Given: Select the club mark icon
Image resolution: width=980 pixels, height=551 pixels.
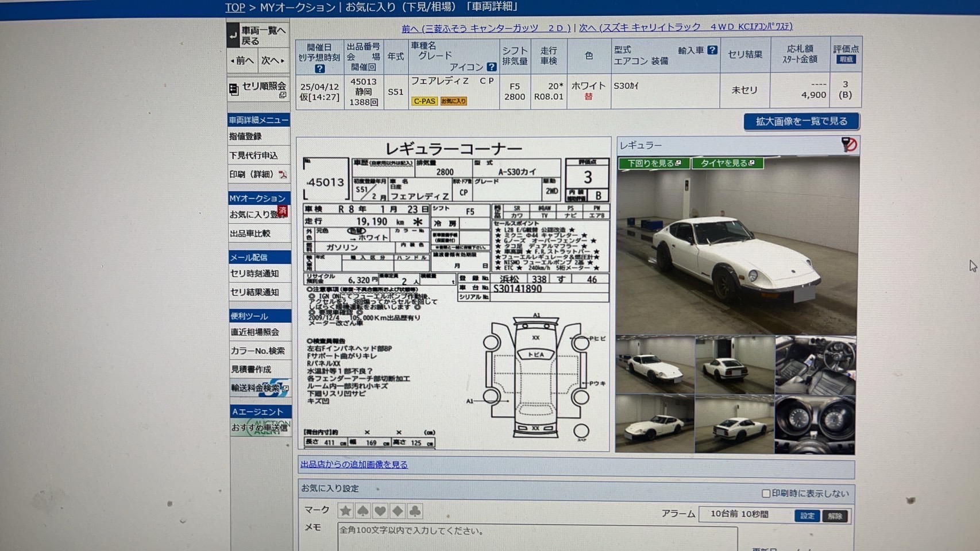Looking at the screenshot, I should coord(415,511).
